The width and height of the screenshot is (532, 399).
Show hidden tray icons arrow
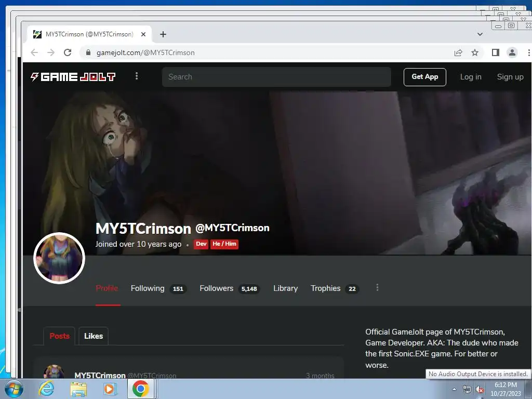(454, 389)
